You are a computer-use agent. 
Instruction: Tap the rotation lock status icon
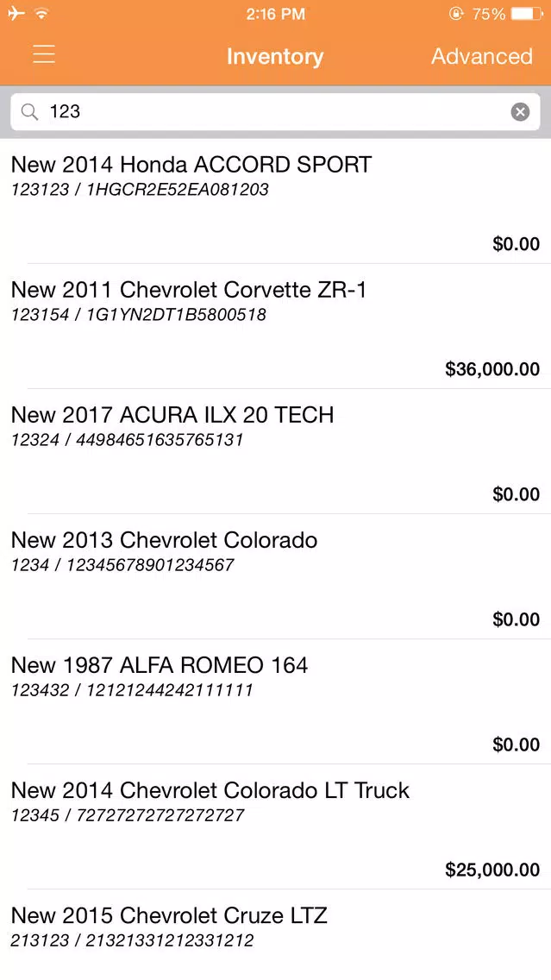click(x=456, y=14)
